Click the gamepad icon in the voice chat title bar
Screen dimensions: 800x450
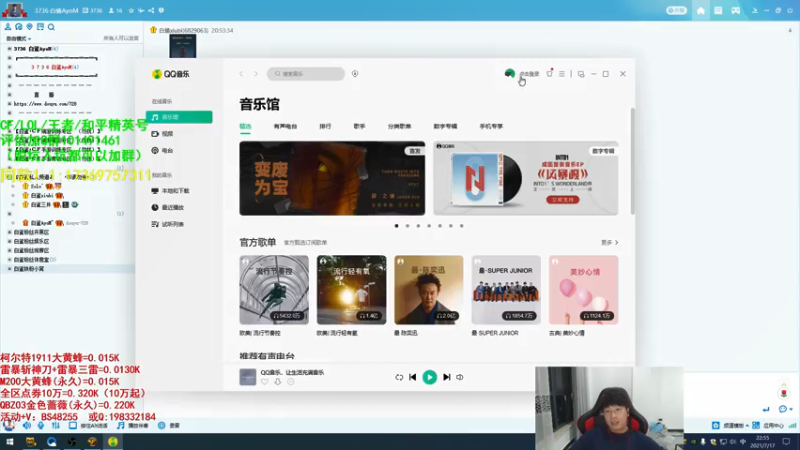(x=736, y=10)
